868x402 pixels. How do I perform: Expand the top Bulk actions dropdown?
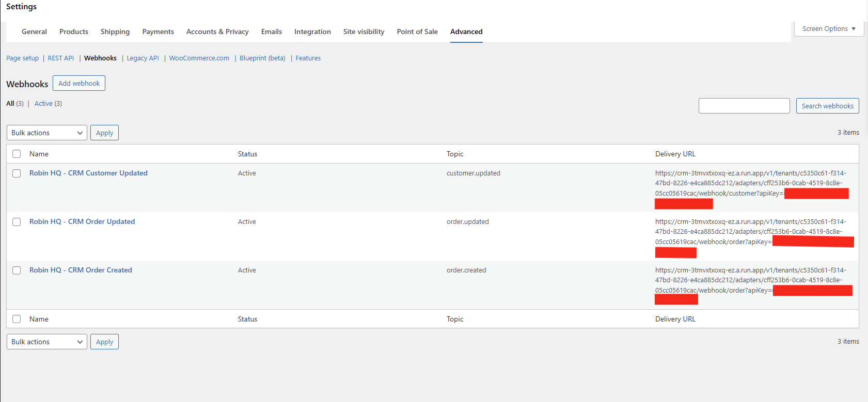(47, 133)
